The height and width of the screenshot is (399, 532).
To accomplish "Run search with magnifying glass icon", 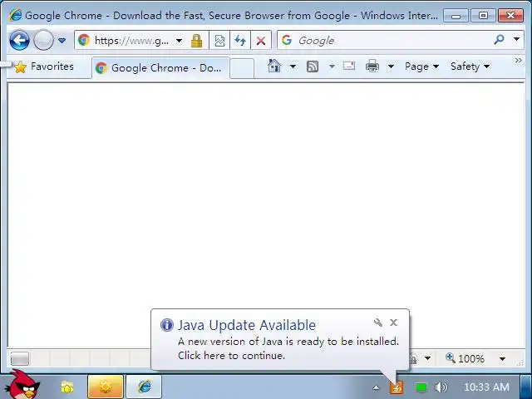I will coord(499,40).
